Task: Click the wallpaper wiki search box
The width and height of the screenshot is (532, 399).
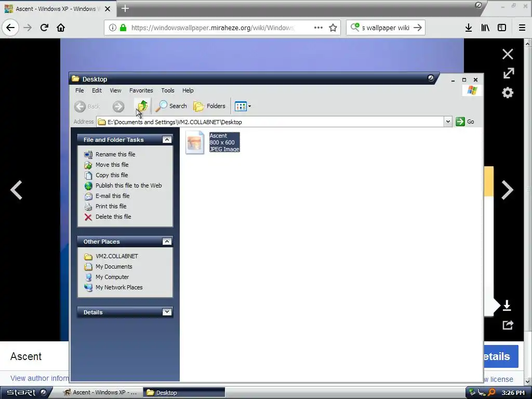Action: click(386, 28)
